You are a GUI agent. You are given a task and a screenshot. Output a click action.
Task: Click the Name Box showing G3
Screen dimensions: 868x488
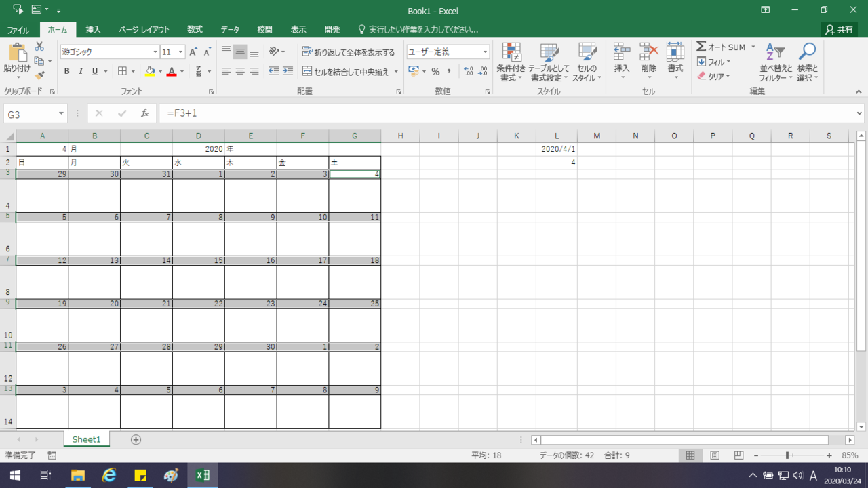31,114
